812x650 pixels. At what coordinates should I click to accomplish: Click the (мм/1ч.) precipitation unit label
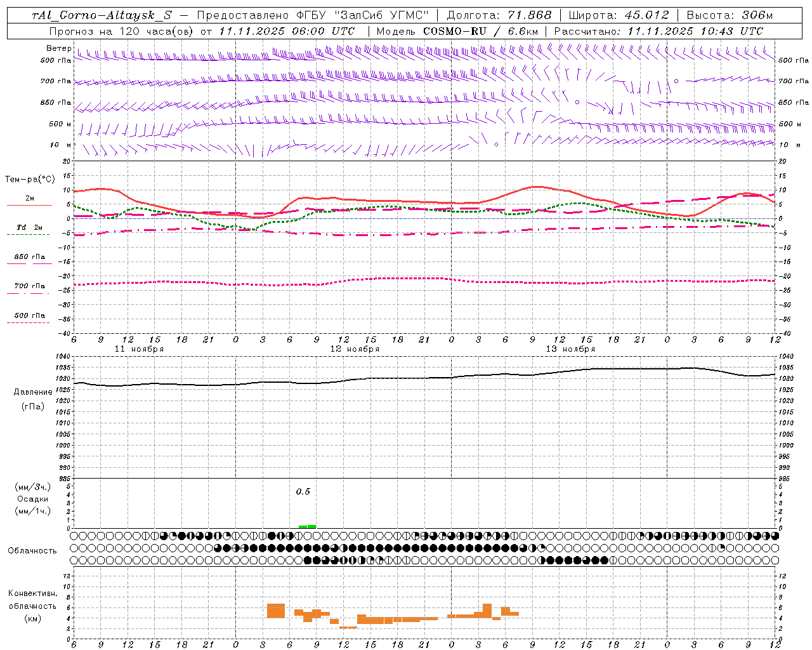(33, 511)
